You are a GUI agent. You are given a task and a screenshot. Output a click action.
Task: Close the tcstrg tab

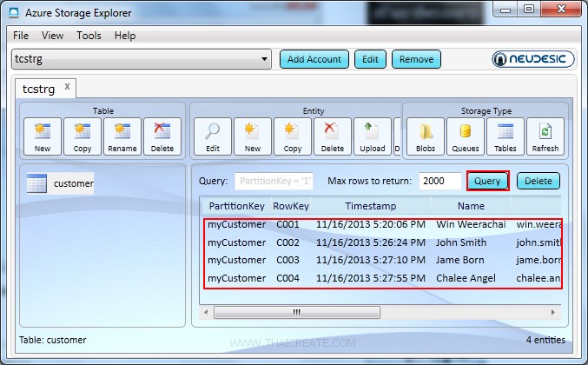tap(68, 87)
